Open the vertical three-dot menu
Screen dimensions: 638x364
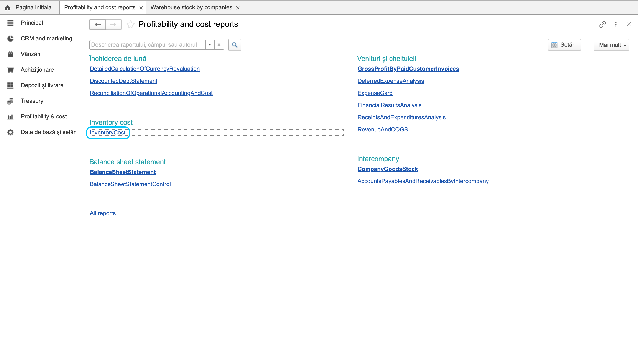pyautogui.click(x=616, y=24)
